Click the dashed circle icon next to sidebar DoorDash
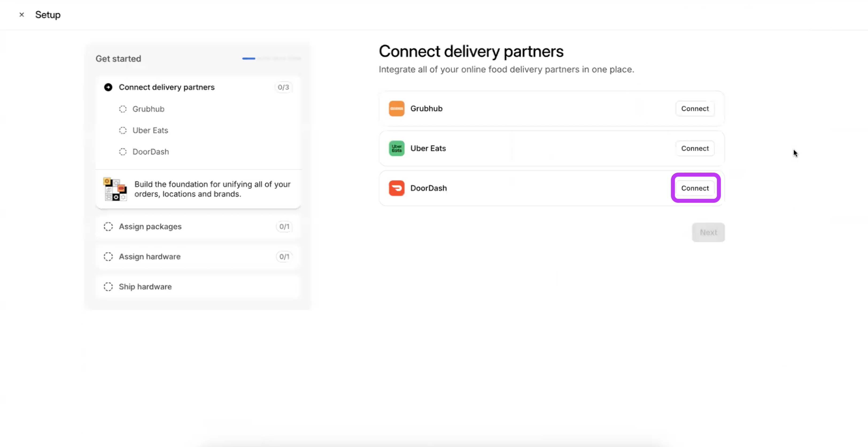The height and width of the screenshot is (447, 868). point(123,152)
